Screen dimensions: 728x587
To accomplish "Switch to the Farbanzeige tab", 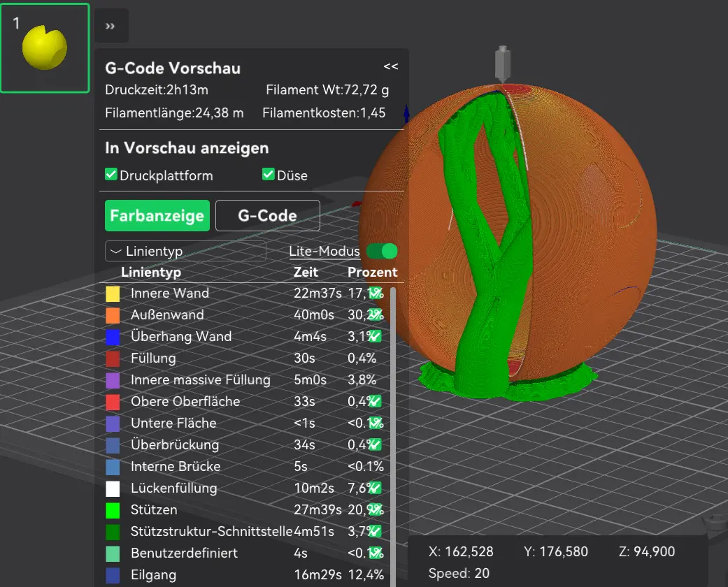I will tap(157, 215).
